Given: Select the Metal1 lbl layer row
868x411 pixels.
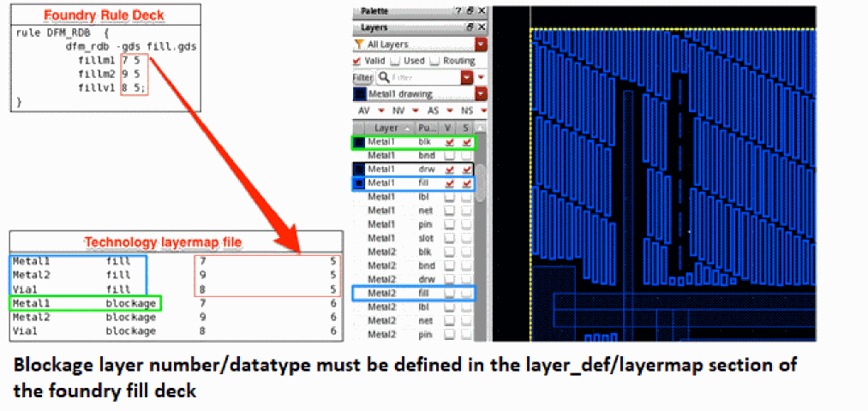Looking at the screenshot, I should (x=414, y=197).
